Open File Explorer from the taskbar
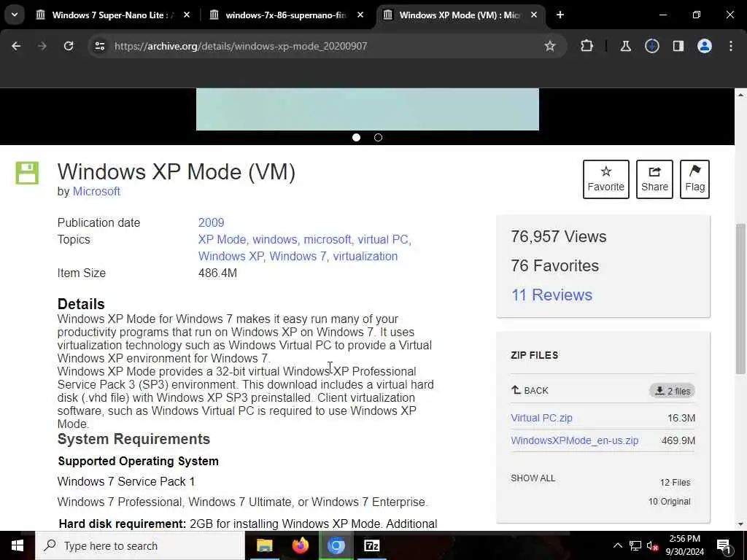747x560 pixels. 264,545
